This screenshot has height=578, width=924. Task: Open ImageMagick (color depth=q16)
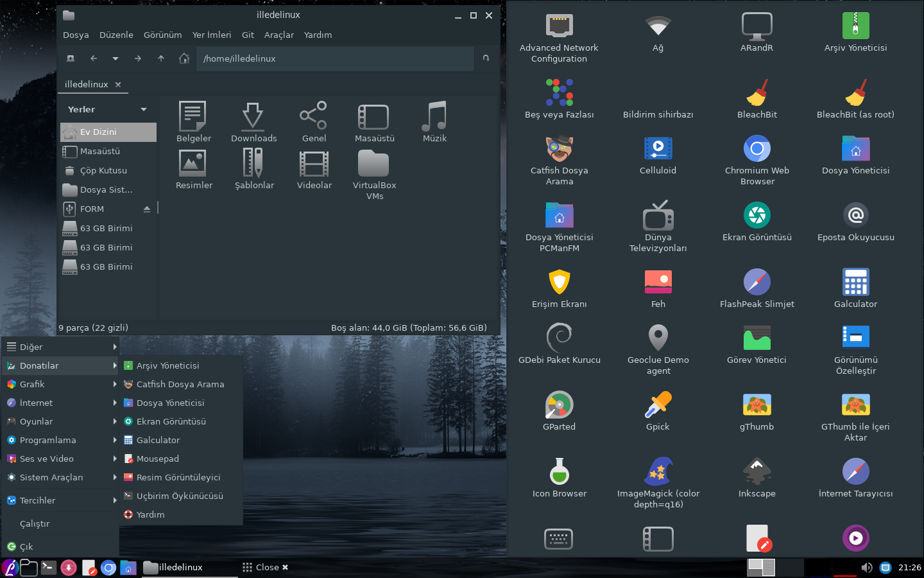coord(658,484)
